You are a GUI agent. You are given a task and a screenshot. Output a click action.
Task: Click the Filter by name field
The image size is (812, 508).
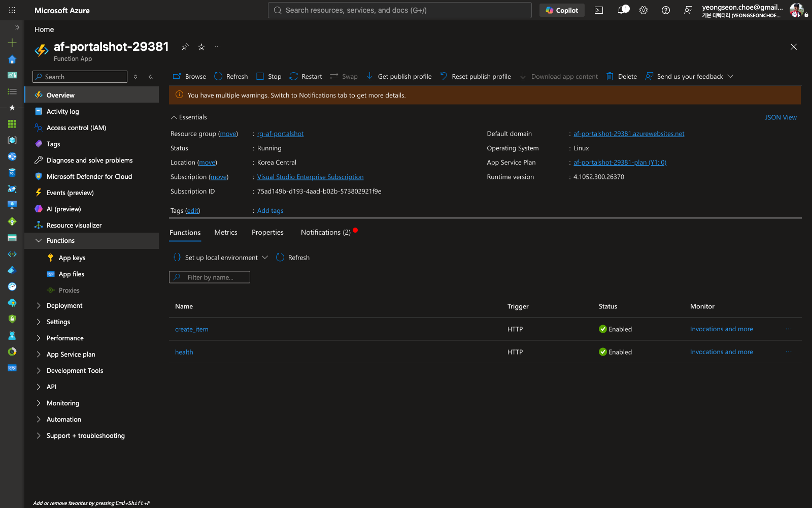[x=210, y=277]
